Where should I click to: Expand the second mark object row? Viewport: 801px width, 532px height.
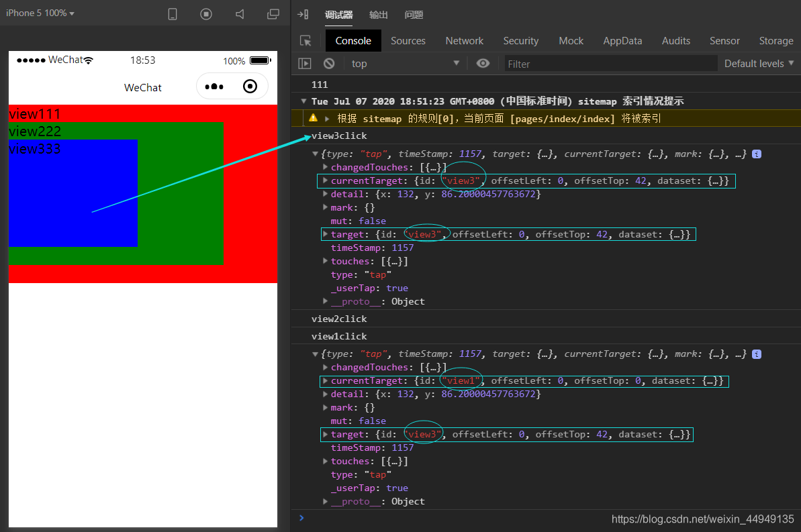325,407
